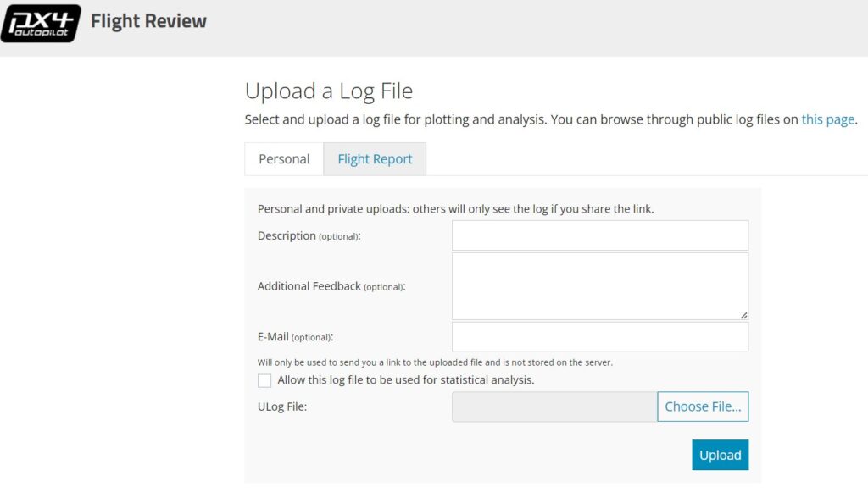
Task: Click the PX4 autopilot logo
Action: (41, 23)
